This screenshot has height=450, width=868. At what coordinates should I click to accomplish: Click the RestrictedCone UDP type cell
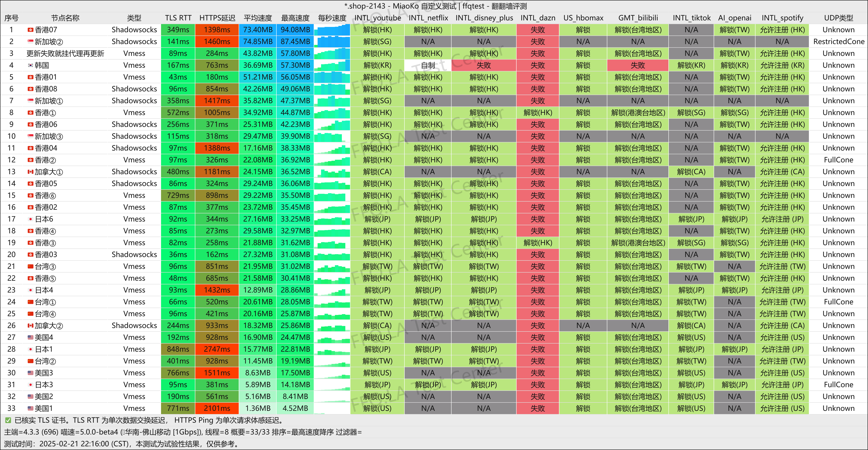pyautogui.click(x=838, y=41)
